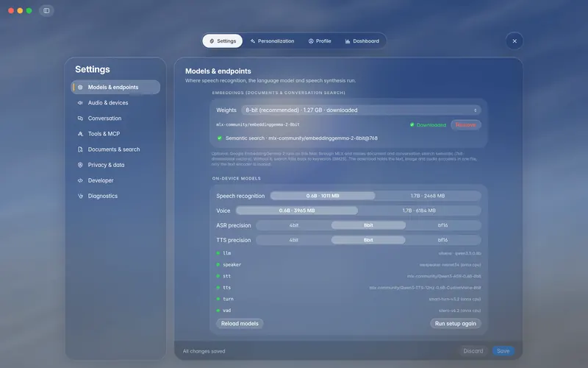The width and height of the screenshot is (588, 368).
Task: Open Conversation chat bubble icon
Action: click(x=80, y=118)
